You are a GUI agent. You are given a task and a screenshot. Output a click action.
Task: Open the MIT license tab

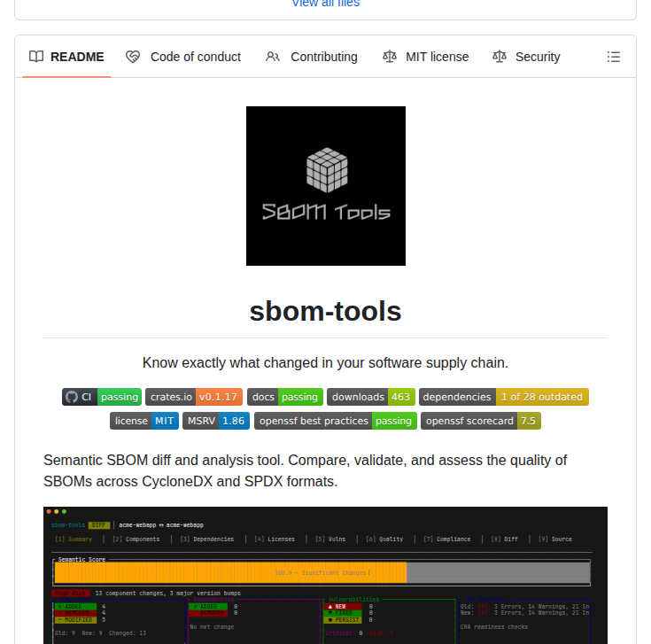tap(425, 57)
